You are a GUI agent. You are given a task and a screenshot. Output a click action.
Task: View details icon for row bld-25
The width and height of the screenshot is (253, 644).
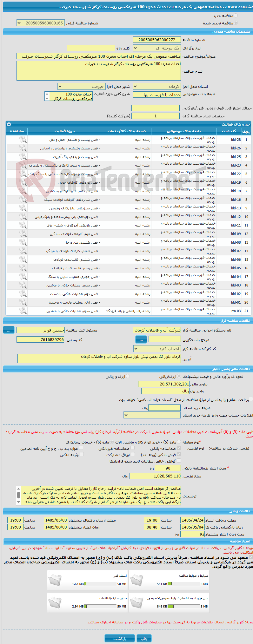[x=23, y=157]
